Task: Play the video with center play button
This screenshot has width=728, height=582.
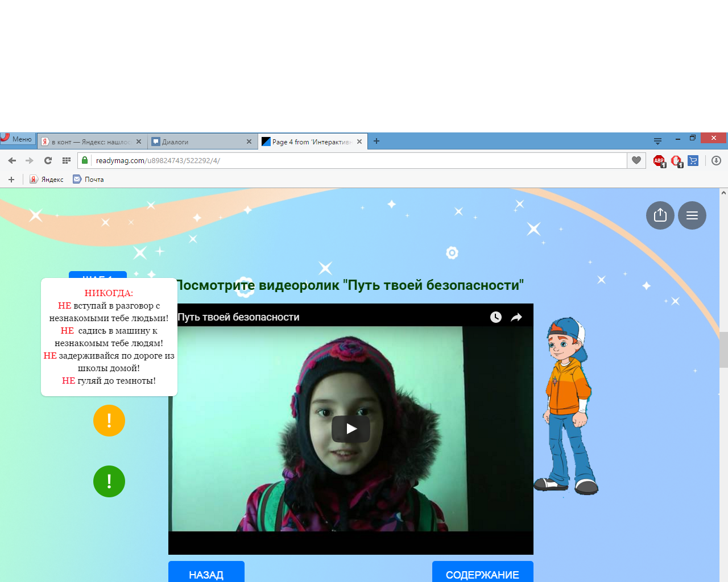Action: pos(351,429)
